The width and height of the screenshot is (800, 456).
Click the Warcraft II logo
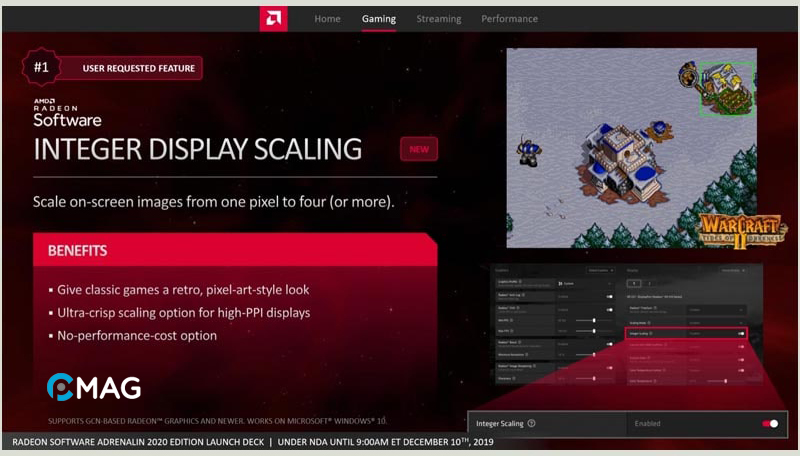[741, 231]
